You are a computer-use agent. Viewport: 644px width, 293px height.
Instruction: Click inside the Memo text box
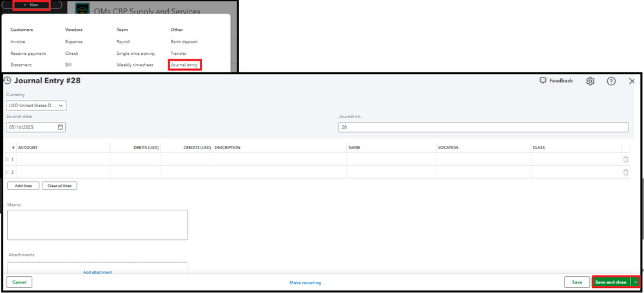[97, 225]
